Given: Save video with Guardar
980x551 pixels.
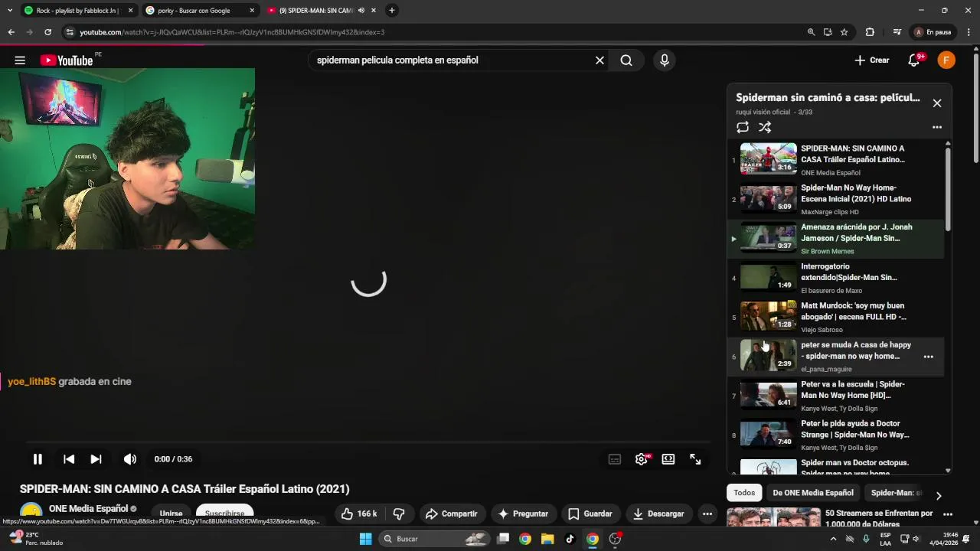Looking at the screenshot, I should coord(590,514).
